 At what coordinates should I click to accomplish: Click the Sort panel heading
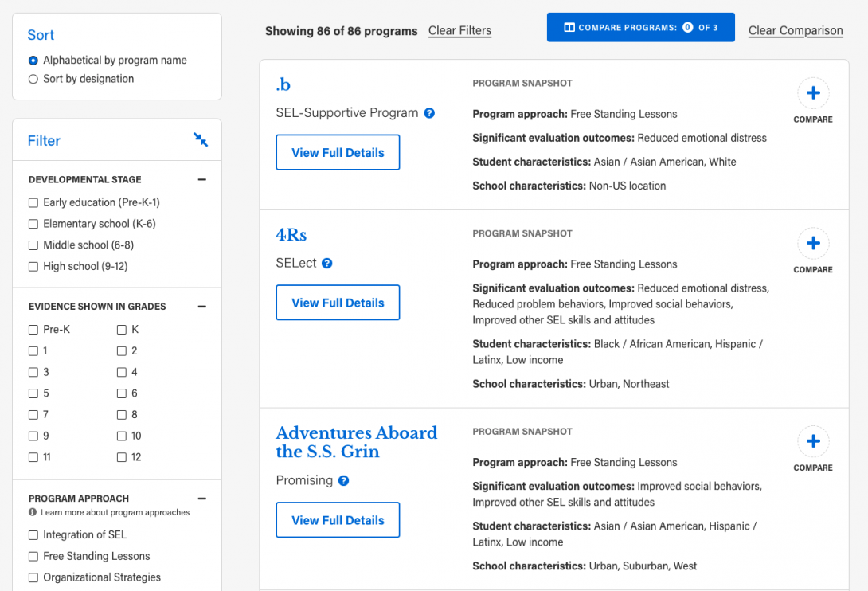(41, 35)
